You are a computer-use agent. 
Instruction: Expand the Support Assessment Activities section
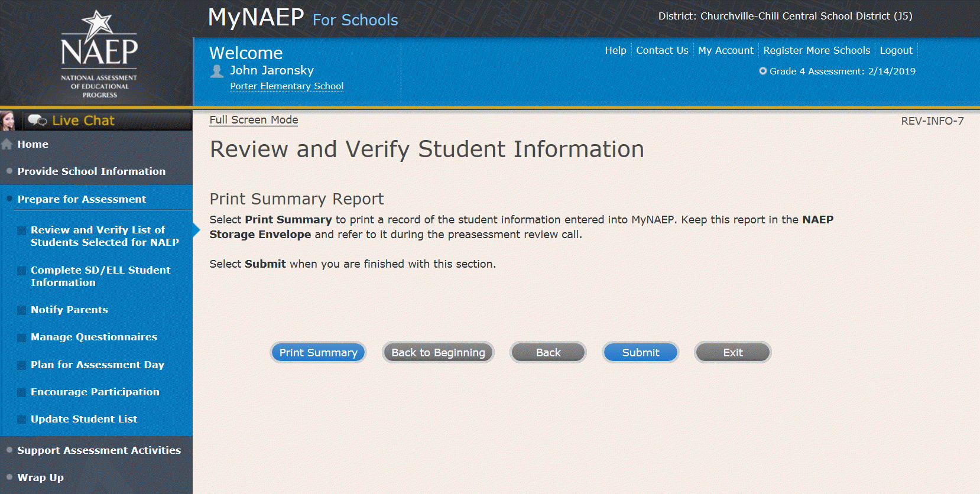point(99,450)
